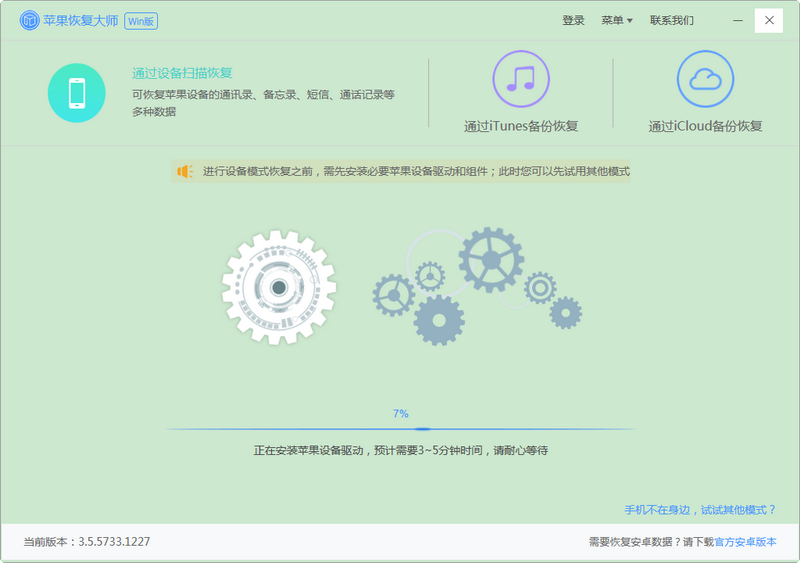Click the 可恢复苹果设备的通讯录 description text
This screenshot has width=800, height=563.
[263, 103]
